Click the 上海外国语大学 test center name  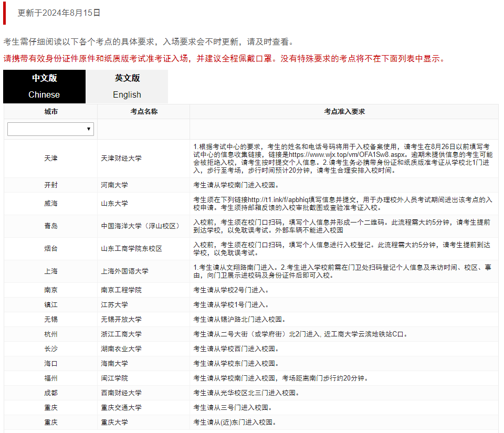coord(126,271)
